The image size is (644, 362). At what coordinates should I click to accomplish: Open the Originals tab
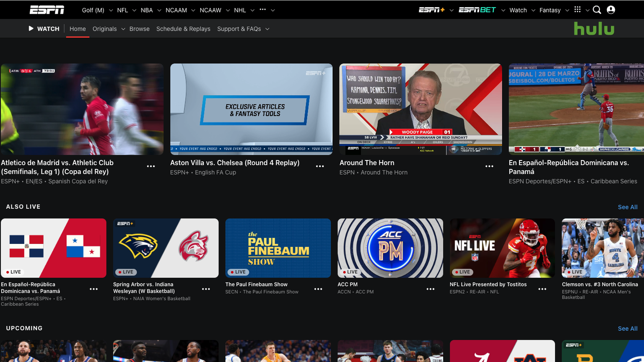105,29
